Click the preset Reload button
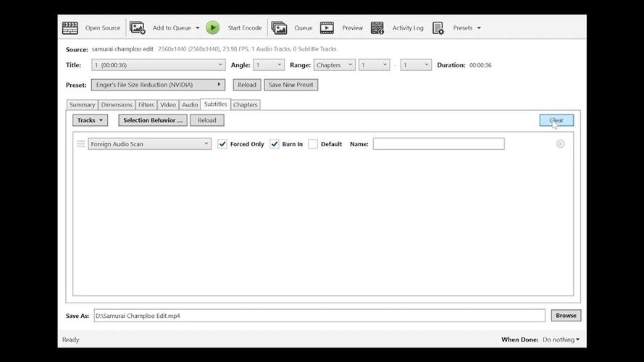 coord(247,85)
